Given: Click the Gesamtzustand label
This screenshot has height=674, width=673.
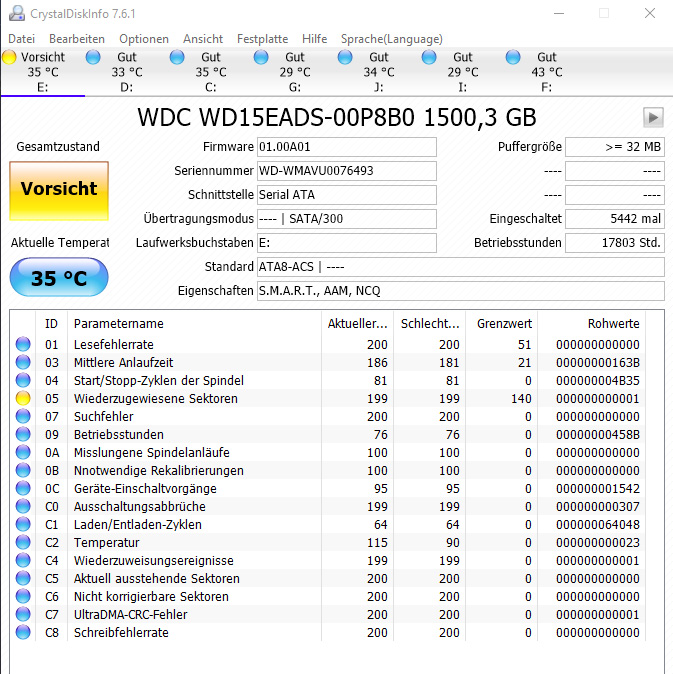Looking at the screenshot, I should 58,147.
